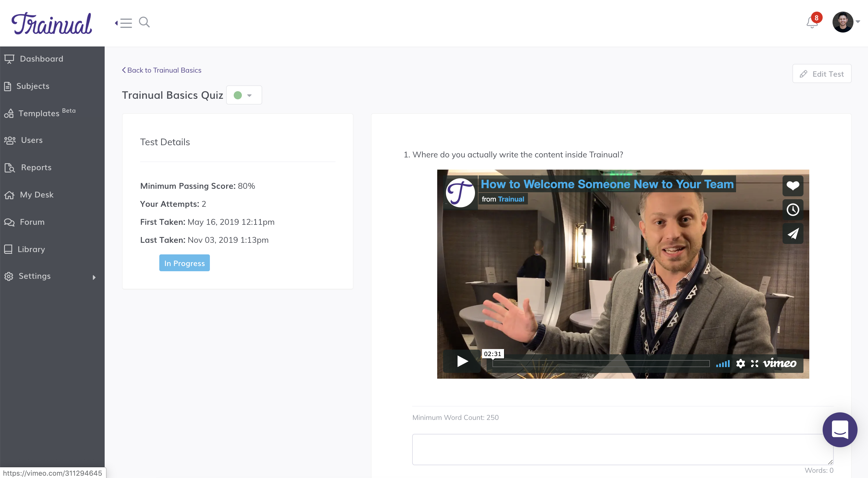Click the answer text area
Screen dimensions: 868x478
tap(622, 449)
